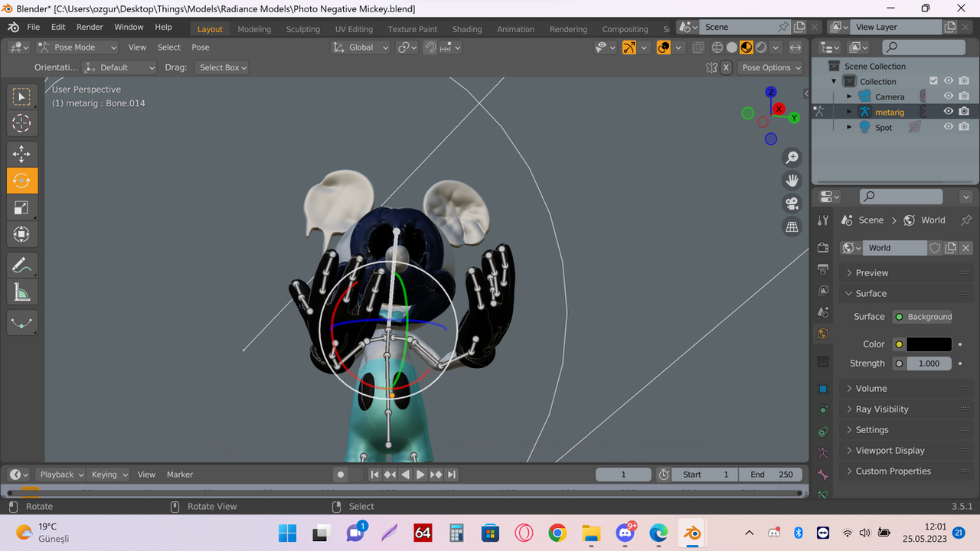Switch to solid viewport shading
980x551 pixels.
pyautogui.click(x=732, y=47)
